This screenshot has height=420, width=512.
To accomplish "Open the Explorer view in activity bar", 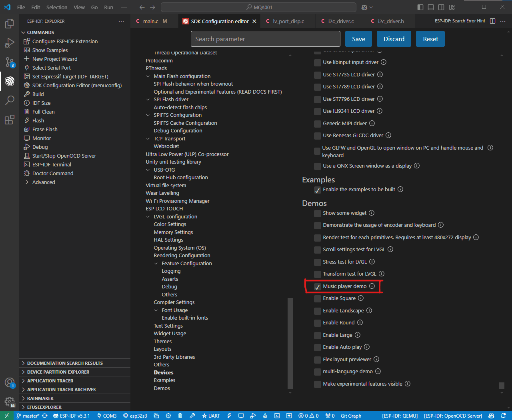I will 10,24.
